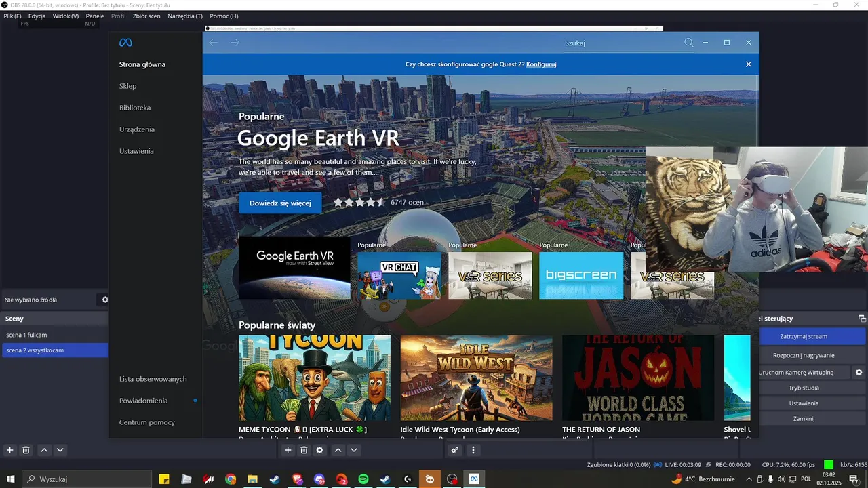Open the search magnifier icon in Oculus

pos(689,43)
